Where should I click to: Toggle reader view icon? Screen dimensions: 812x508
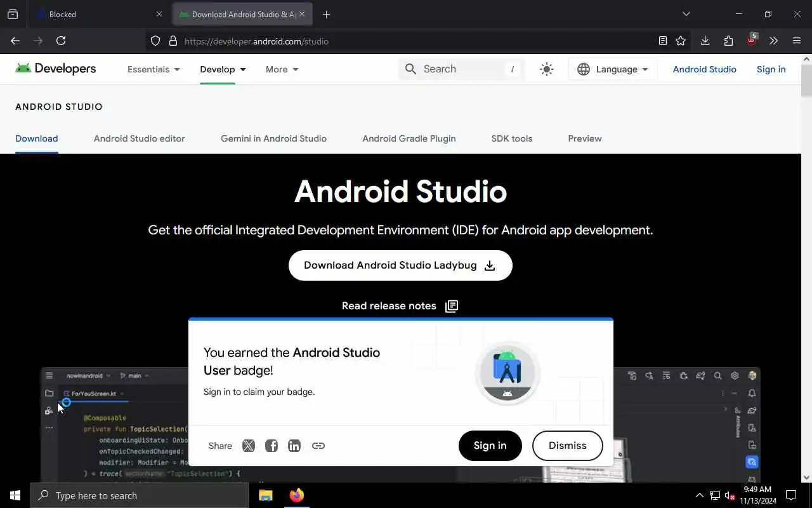[x=662, y=41]
